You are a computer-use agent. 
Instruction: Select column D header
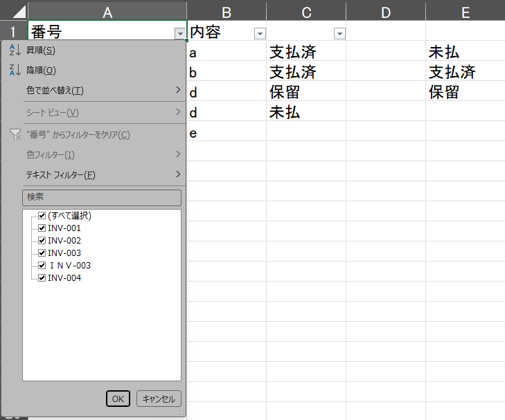(x=386, y=12)
